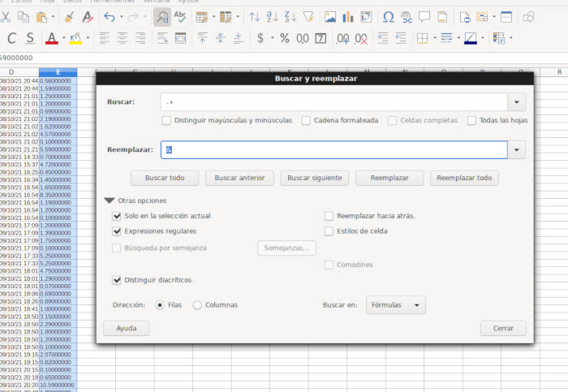Click the Cerrar button
Viewport: 568px width, 392px height.
pyautogui.click(x=503, y=328)
